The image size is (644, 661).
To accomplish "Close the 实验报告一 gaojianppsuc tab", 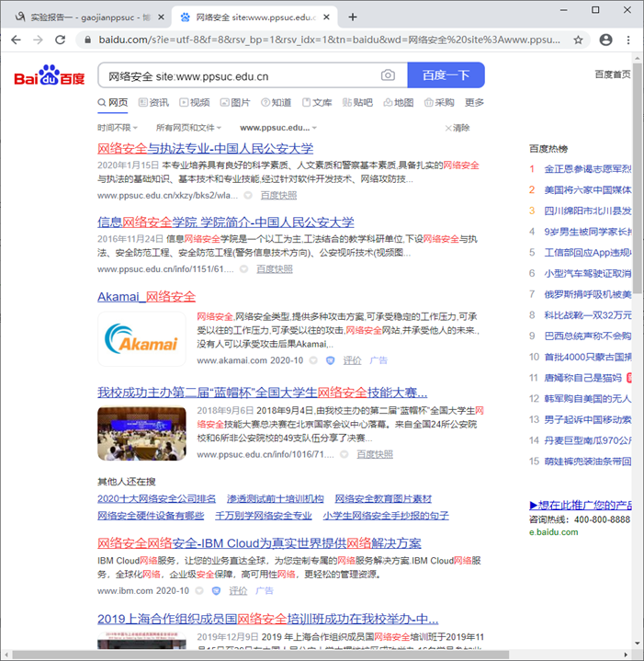I will (161, 17).
